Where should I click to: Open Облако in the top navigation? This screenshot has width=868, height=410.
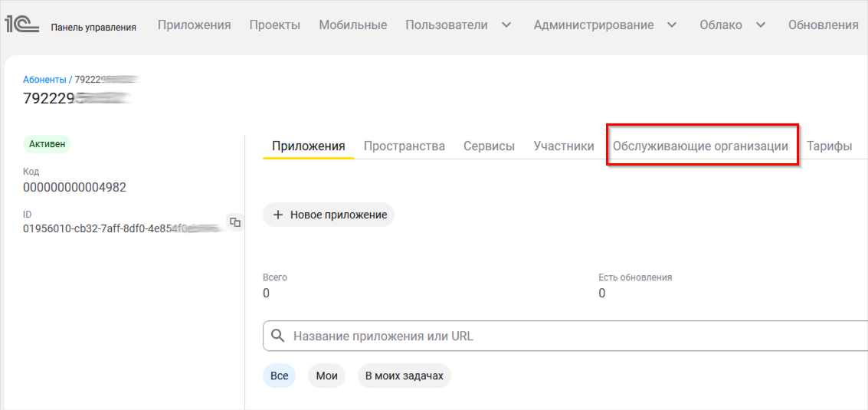coord(720,25)
